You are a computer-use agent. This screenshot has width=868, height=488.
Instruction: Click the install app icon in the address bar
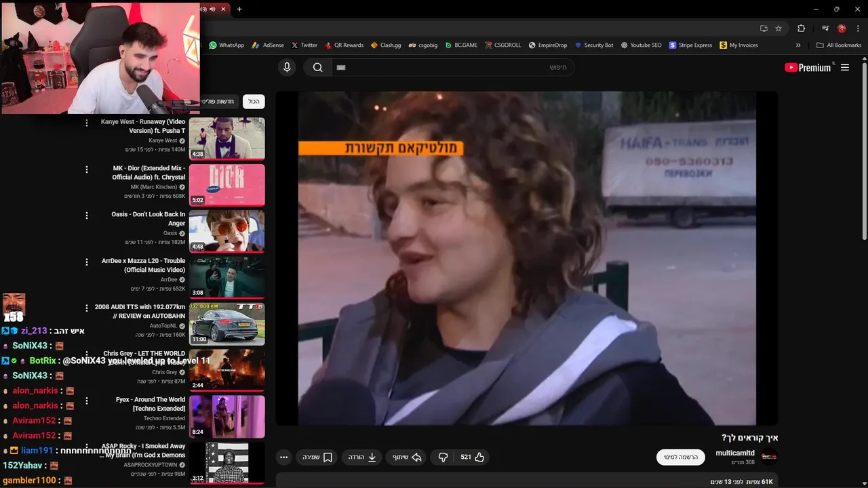[764, 28]
